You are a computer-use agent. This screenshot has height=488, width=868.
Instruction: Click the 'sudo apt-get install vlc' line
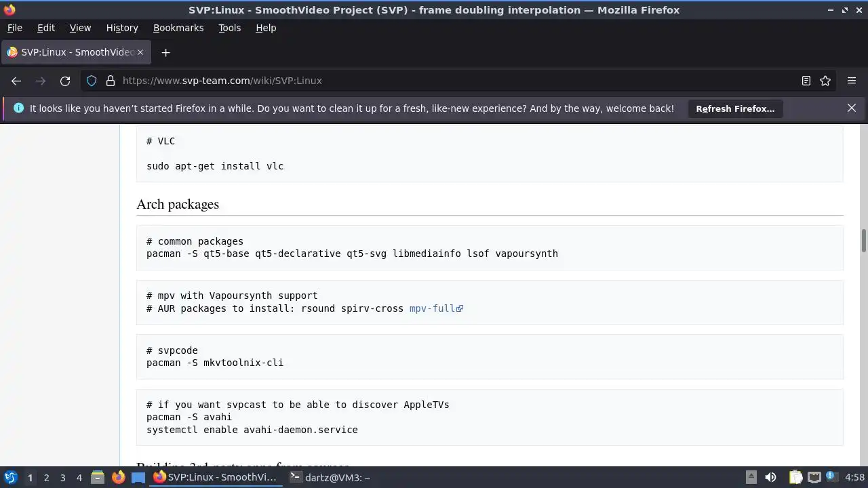pyautogui.click(x=215, y=166)
